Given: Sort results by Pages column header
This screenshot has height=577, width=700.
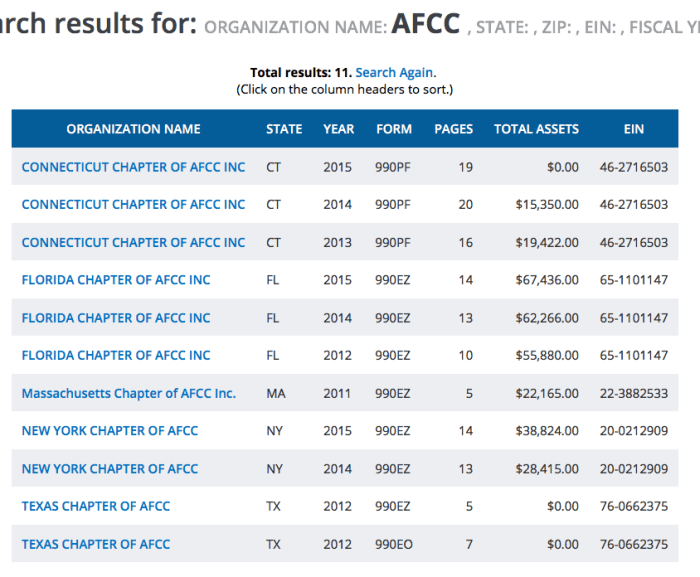Looking at the screenshot, I should pos(453,129).
